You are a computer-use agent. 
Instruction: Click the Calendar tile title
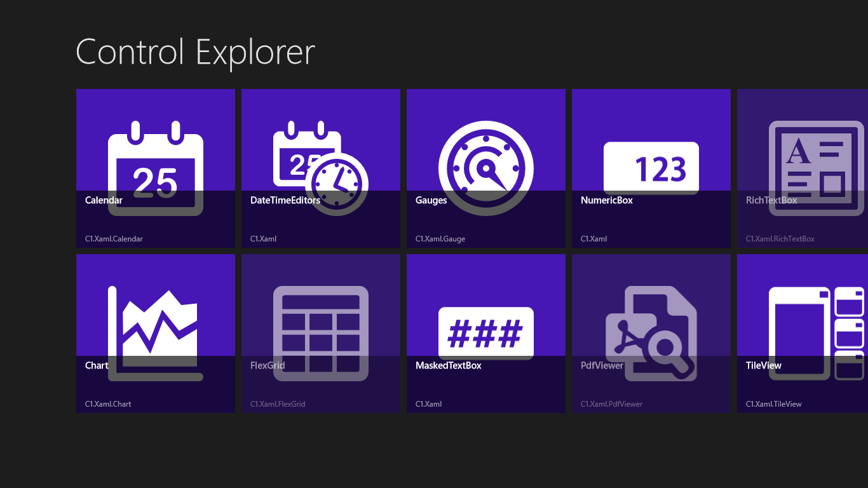(x=104, y=200)
